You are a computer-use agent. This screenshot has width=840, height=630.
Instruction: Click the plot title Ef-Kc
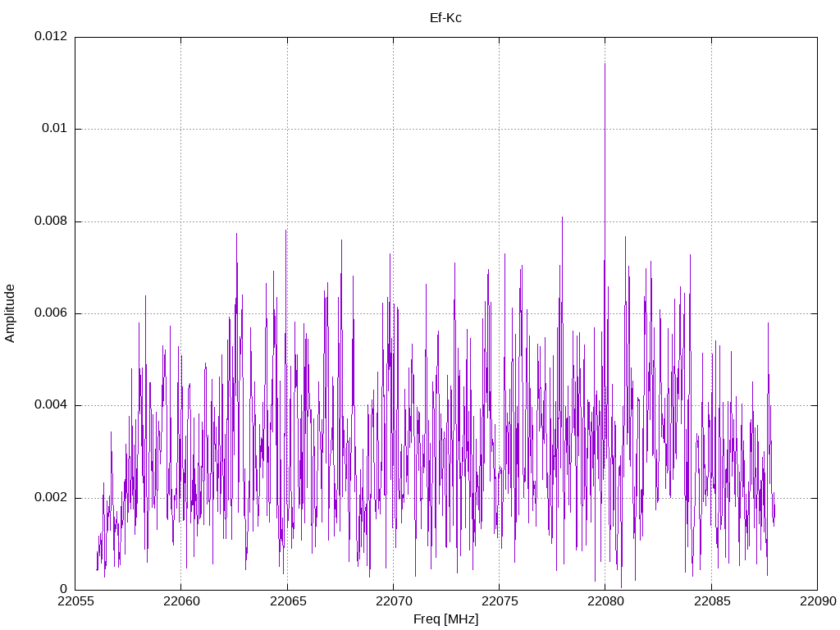click(445, 18)
